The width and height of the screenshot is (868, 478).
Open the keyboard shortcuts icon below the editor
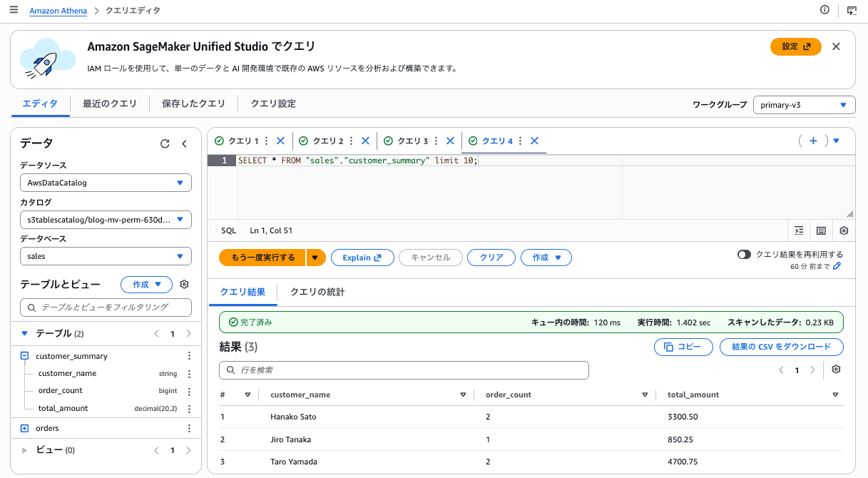click(821, 230)
